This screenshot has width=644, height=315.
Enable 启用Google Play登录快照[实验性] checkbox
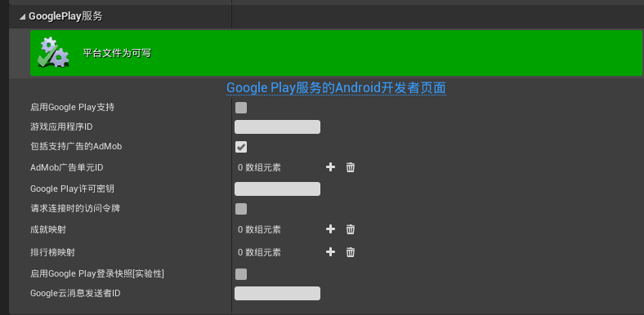click(241, 274)
